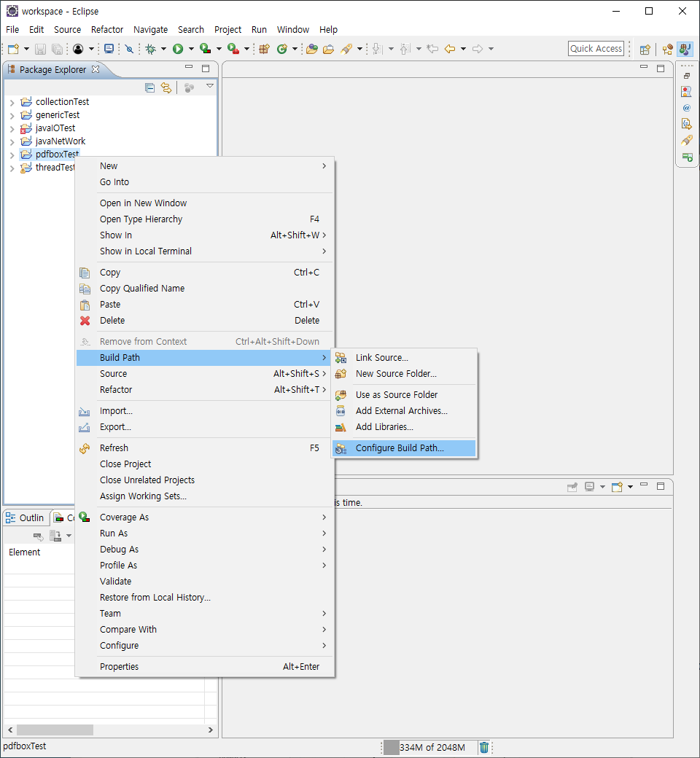Select Use as Source Folder
The height and width of the screenshot is (758, 700).
[x=404, y=395]
